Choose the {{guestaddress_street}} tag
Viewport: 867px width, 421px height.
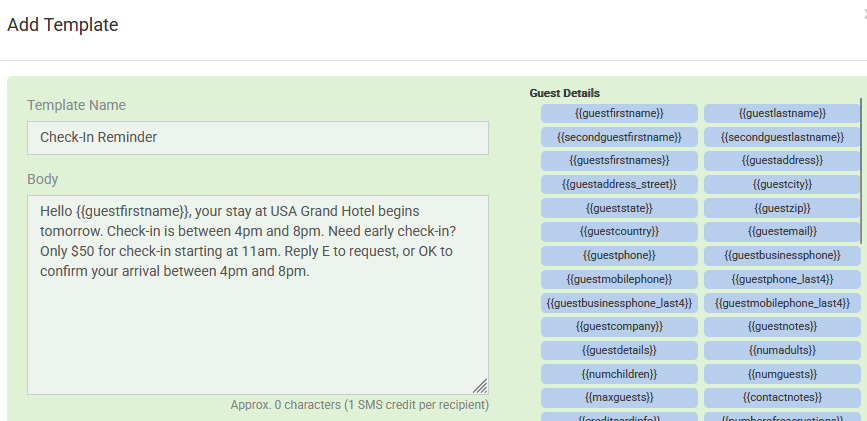click(619, 184)
